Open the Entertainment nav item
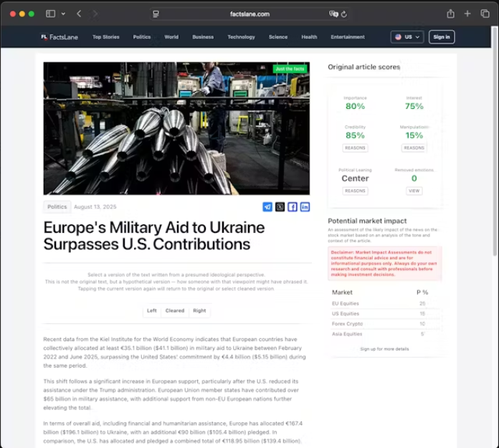The height and width of the screenshot is (448, 499). point(348,37)
